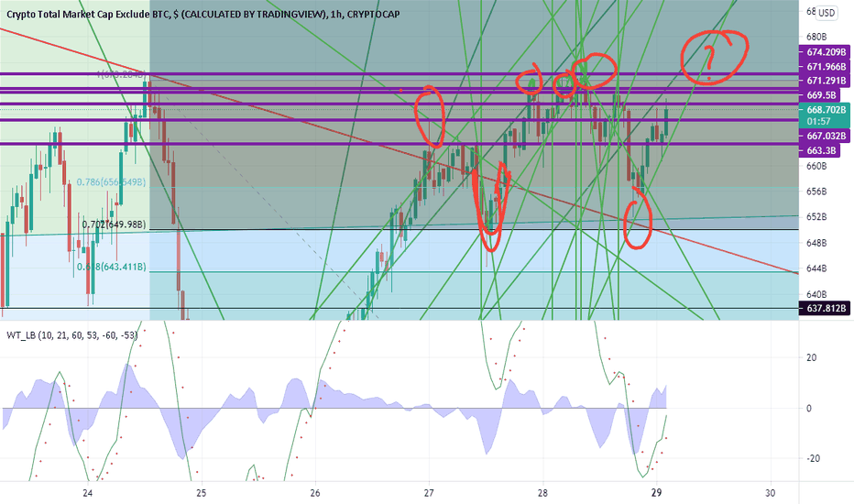Click date 24 on time axis
The width and height of the screenshot is (854, 504).
(87, 494)
